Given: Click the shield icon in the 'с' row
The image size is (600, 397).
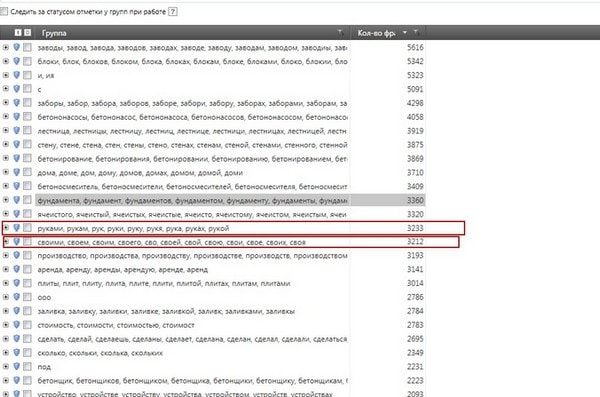Looking at the screenshot, I should point(16,89).
